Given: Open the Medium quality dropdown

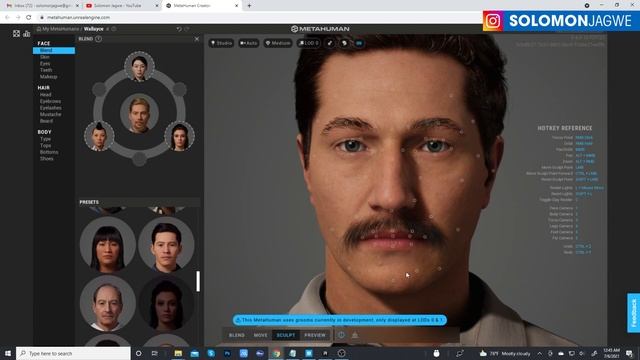Looking at the screenshot, I should [278, 43].
